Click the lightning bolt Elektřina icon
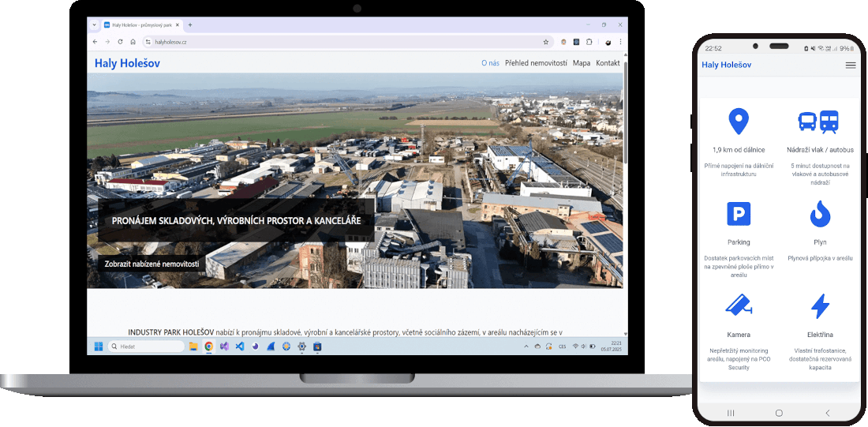 click(x=820, y=306)
